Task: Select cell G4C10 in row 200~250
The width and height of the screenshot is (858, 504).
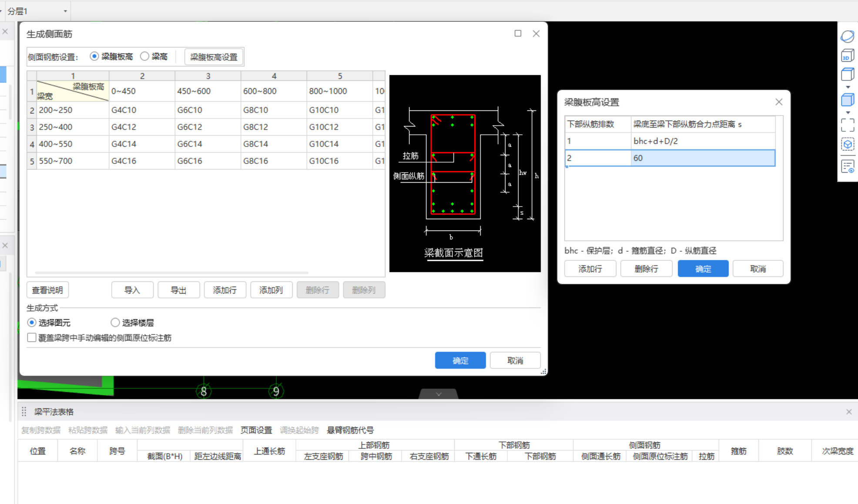Action: pyautogui.click(x=142, y=110)
